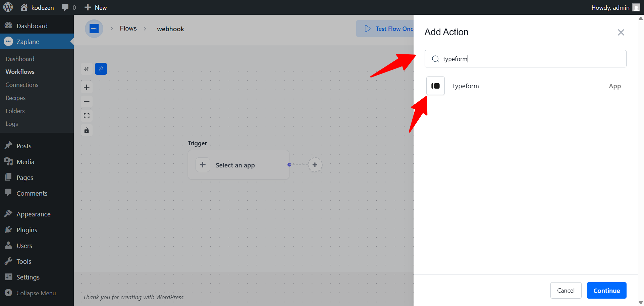644x306 pixels.
Task: Open the New content menu
Action: (96, 7)
